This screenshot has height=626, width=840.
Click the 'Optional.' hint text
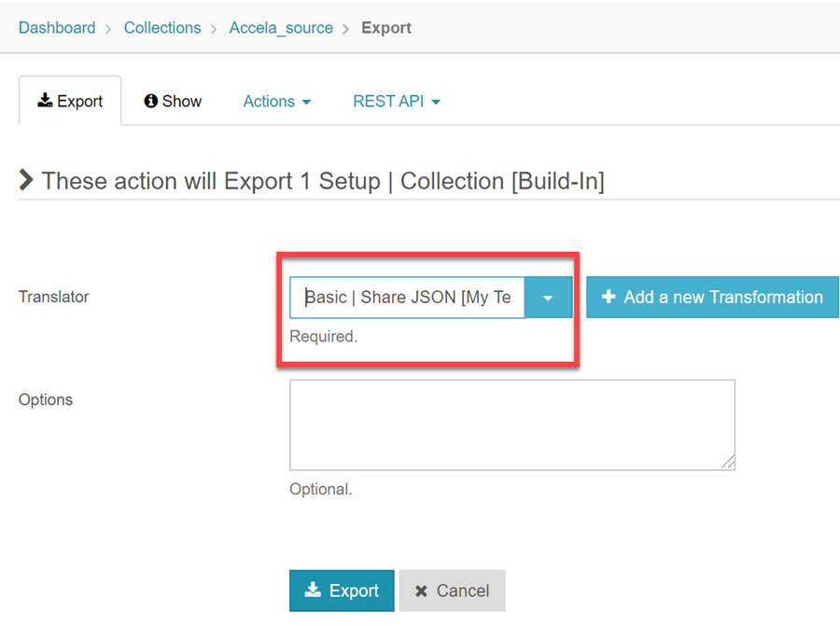click(321, 489)
